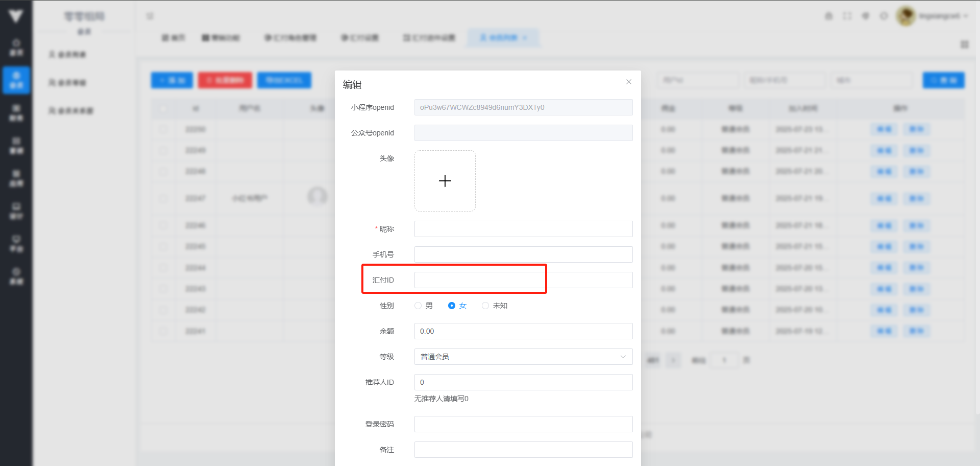The height and width of the screenshot is (466, 980).
Task: Click the sidebar collapse icon in the header
Action: (150, 16)
